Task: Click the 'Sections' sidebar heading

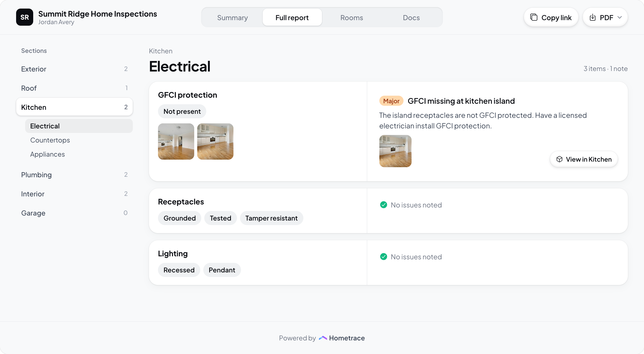Action: (x=34, y=51)
